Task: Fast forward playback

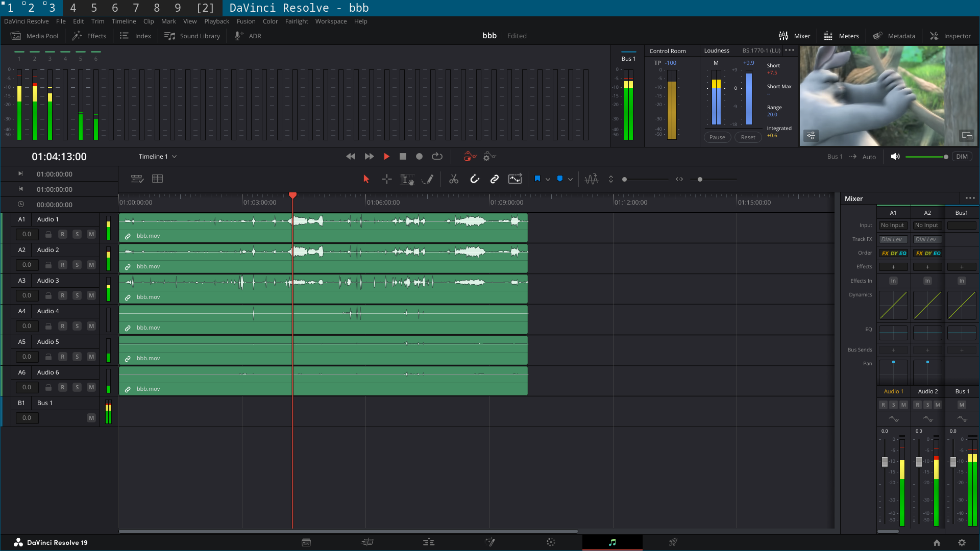Action: pyautogui.click(x=369, y=157)
